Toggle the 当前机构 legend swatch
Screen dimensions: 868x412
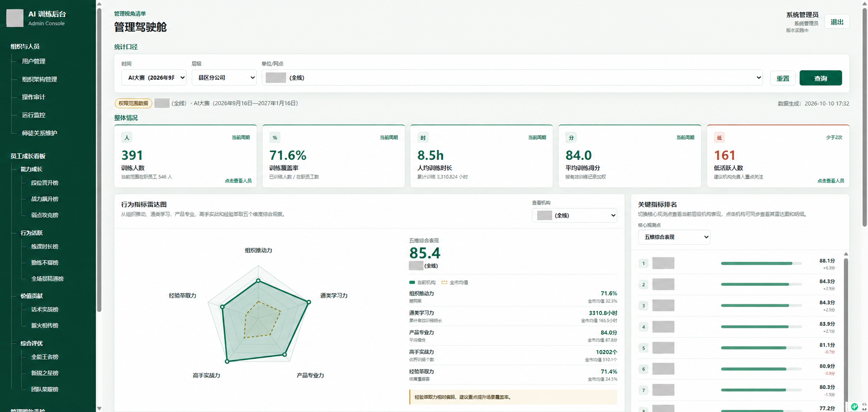tap(412, 282)
